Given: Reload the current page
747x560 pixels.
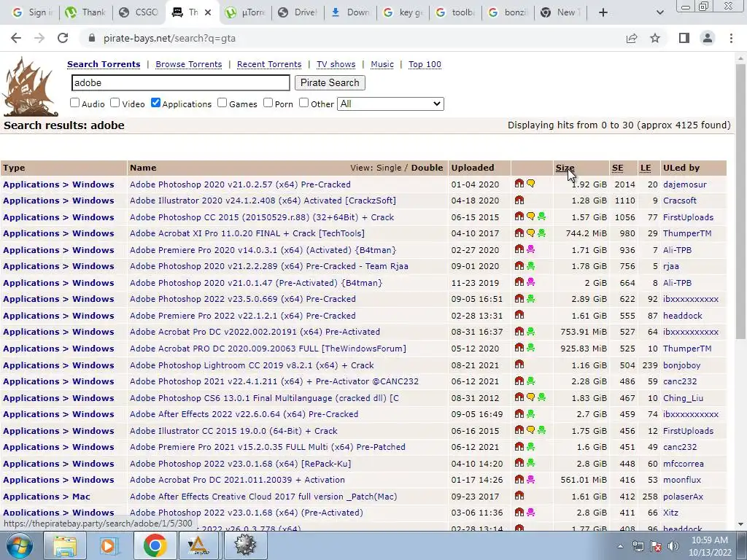Looking at the screenshot, I should tap(63, 38).
